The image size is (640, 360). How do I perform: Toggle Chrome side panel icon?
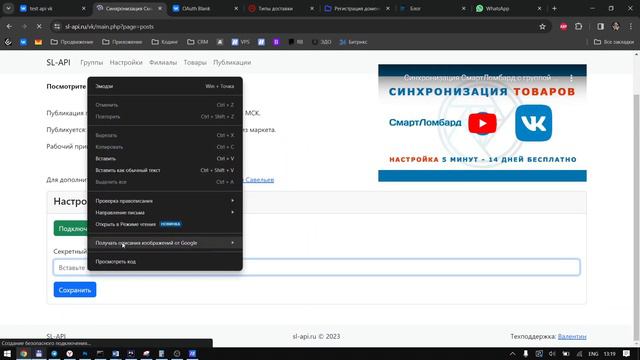coord(600,27)
